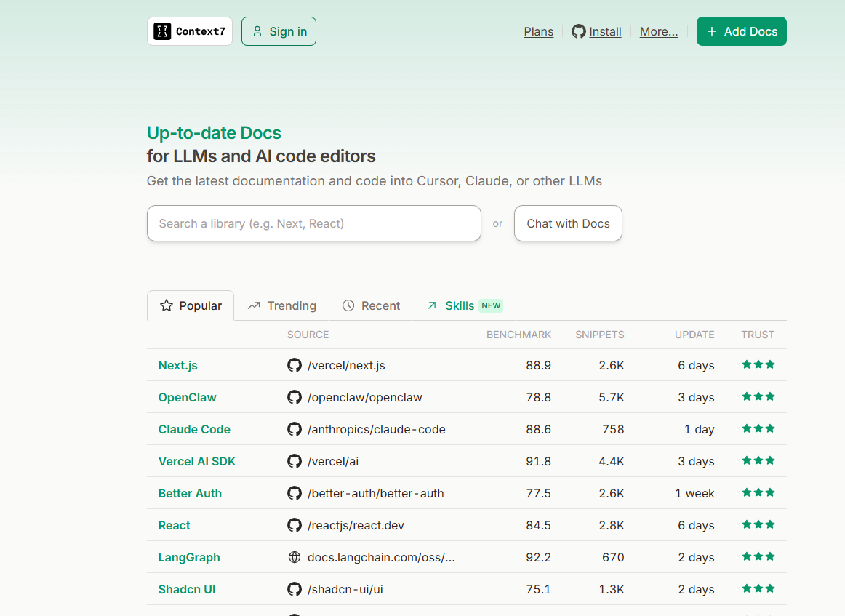Image resolution: width=845 pixels, height=616 pixels.
Task: Open the React library
Action: (x=174, y=525)
